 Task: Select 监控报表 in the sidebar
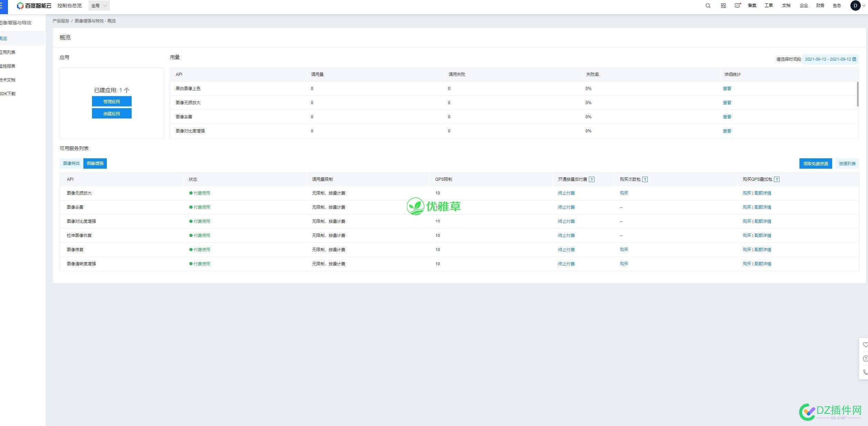23,66
